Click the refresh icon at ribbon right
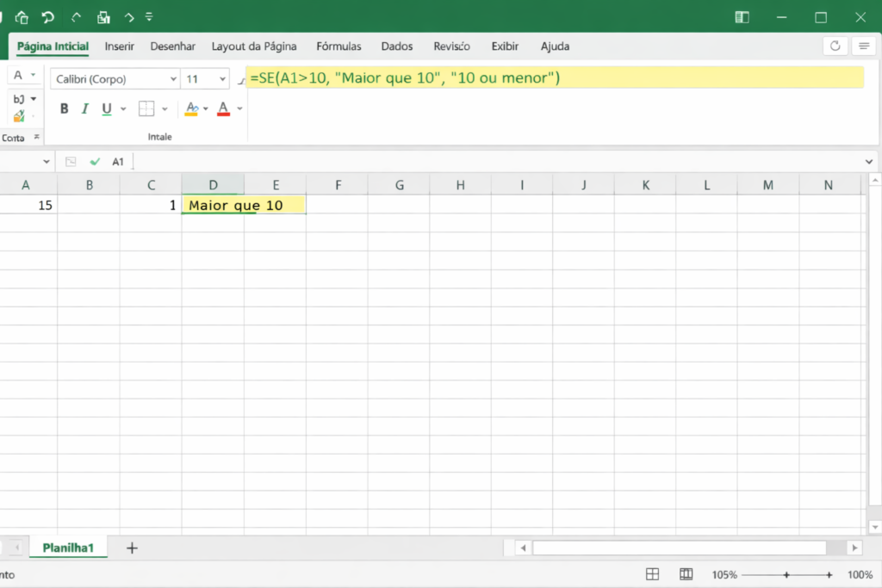 [x=834, y=46]
